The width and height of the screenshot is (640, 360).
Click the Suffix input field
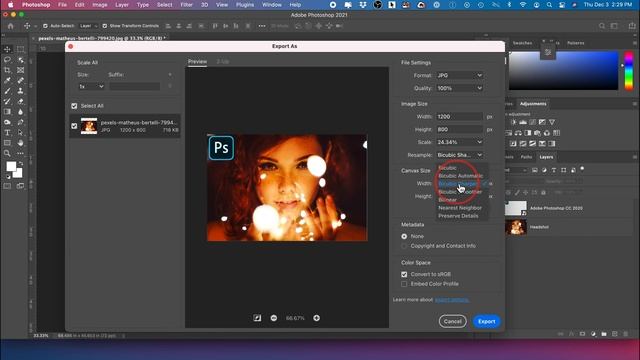[x=135, y=87]
